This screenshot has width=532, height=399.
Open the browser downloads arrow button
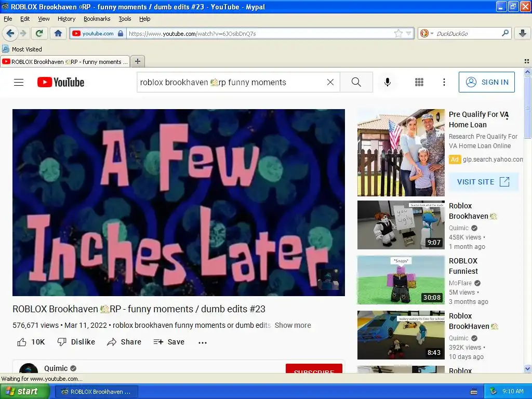(523, 33)
